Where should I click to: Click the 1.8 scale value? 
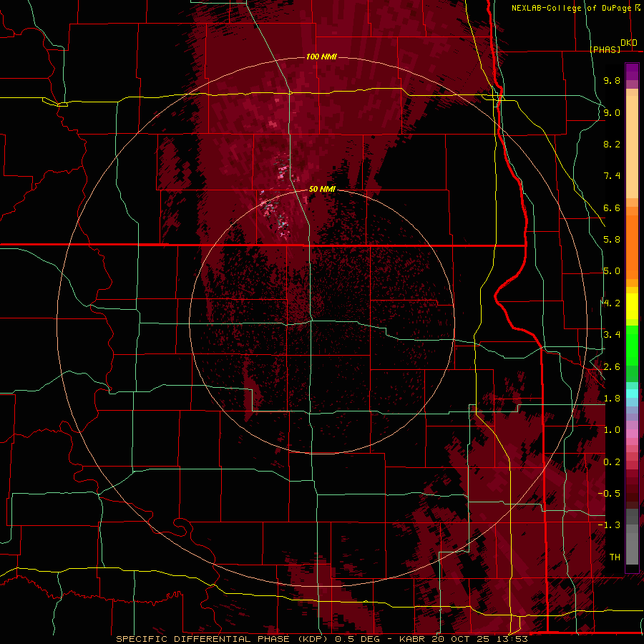click(612, 399)
